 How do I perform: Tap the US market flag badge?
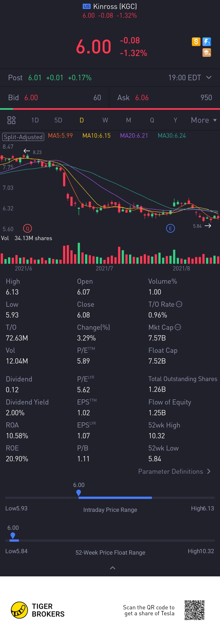click(87, 7)
